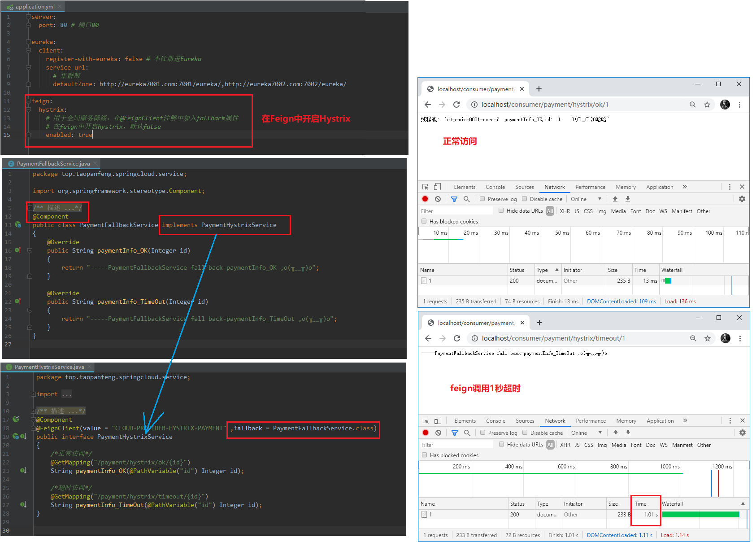The height and width of the screenshot is (551, 756).
Task: Toggle Disable cache checkbox in bottom DevTools
Action: point(525,433)
